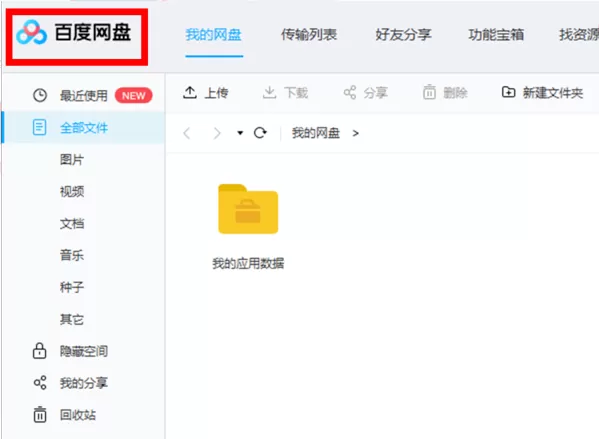The image size is (599, 439).
Task: Click the download icon in toolbar
Action: click(x=269, y=92)
